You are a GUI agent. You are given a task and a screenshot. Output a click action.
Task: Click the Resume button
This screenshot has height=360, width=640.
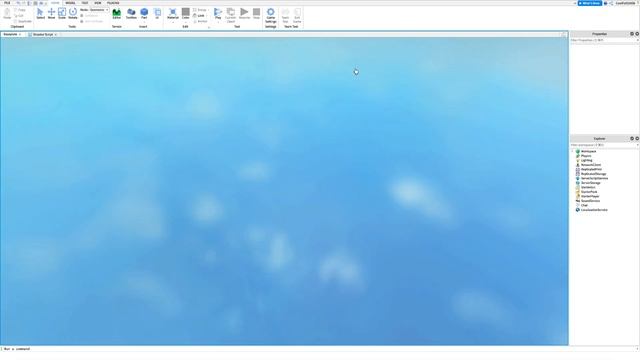pos(244,13)
